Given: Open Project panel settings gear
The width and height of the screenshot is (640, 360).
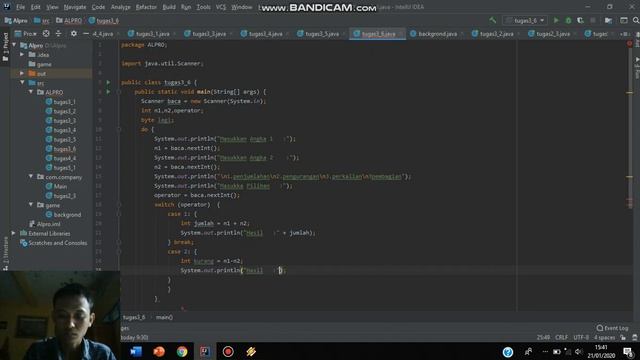Looking at the screenshot, I should point(73,33).
